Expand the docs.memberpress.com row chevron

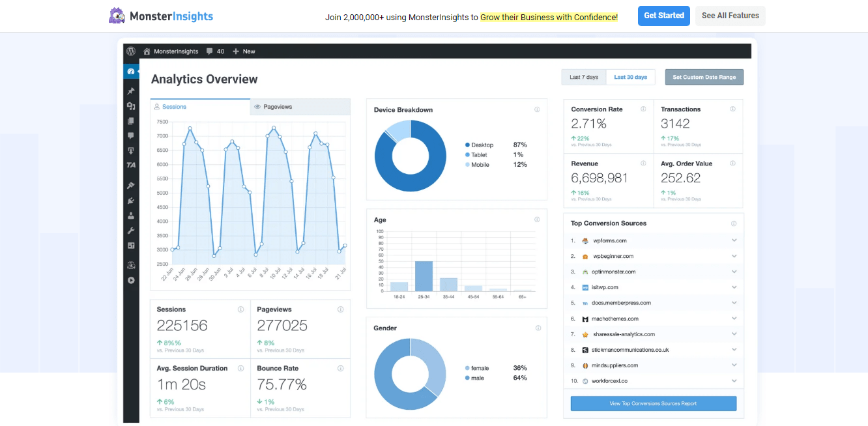[734, 303]
